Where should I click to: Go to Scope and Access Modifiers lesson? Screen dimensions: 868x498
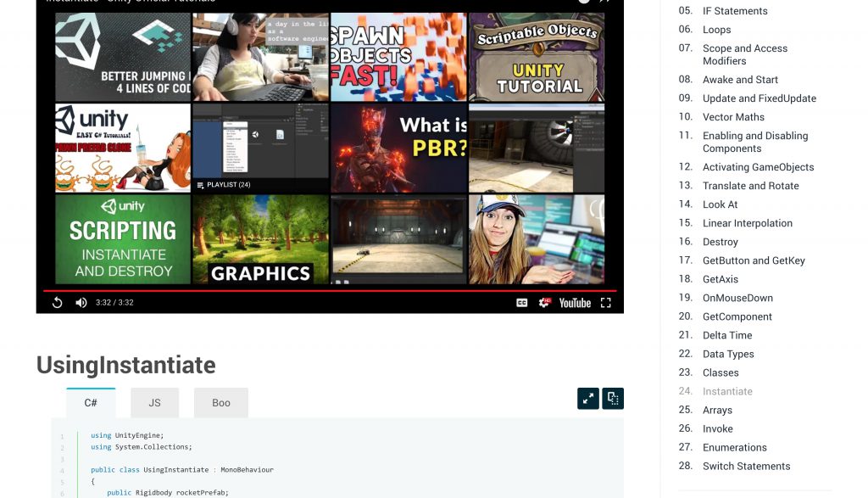(744, 55)
